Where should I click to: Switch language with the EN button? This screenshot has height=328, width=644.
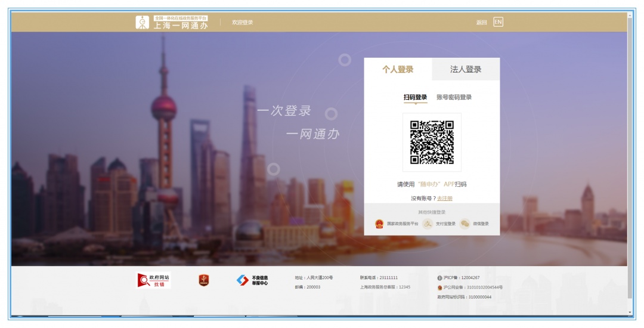[498, 22]
